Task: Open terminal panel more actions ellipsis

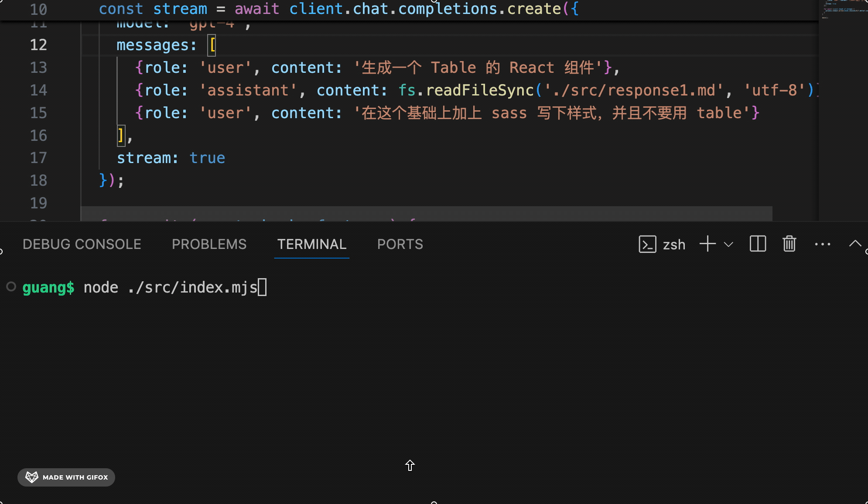Action: pyautogui.click(x=822, y=244)
